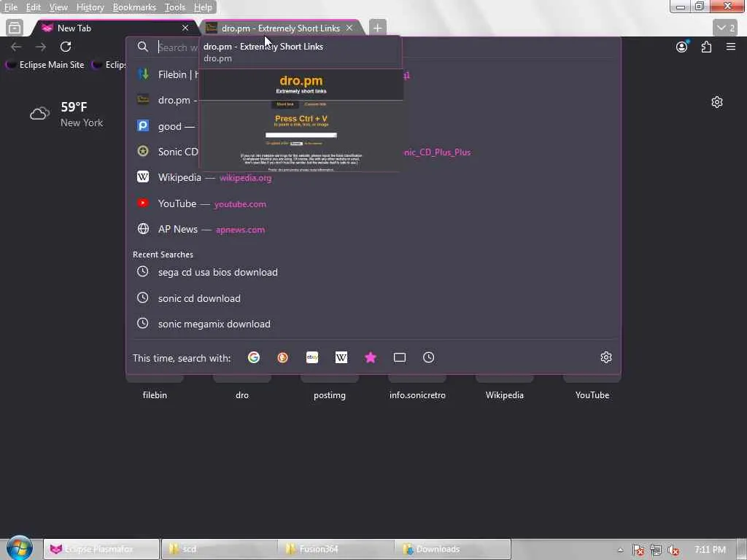Expand the list all tabs dropdown
This screenshot has width=747, height=560.
[x=725, y=28]
